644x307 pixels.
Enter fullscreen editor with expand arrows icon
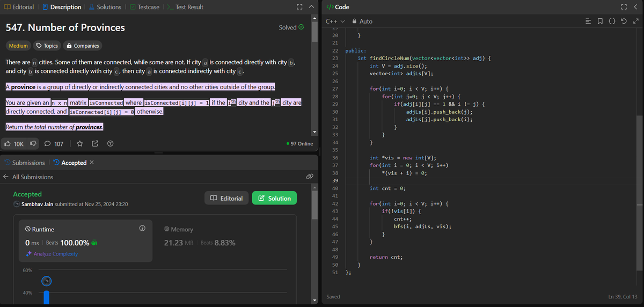pyautogui.click(x=635, y=21)
